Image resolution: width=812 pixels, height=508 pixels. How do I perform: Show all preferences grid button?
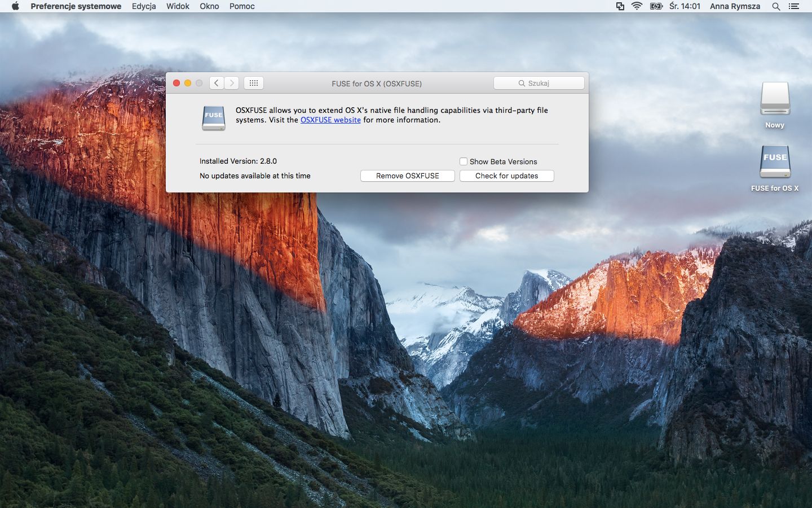point(254,83)
